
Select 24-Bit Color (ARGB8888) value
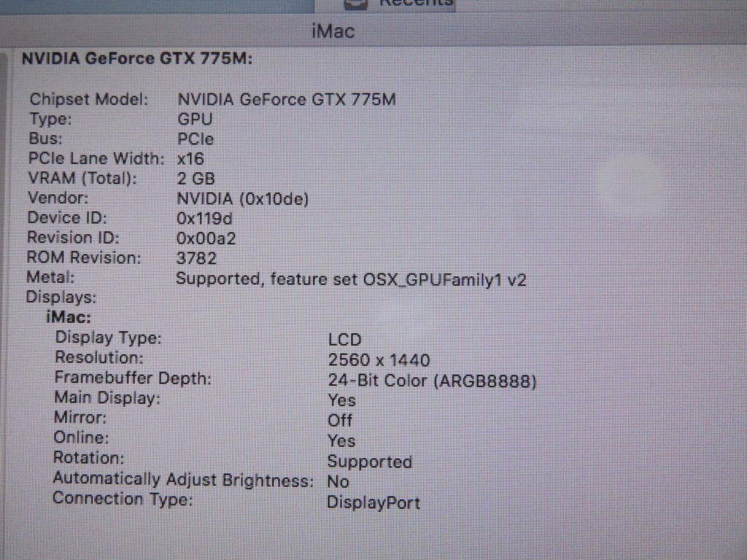(x=432, y=381)
